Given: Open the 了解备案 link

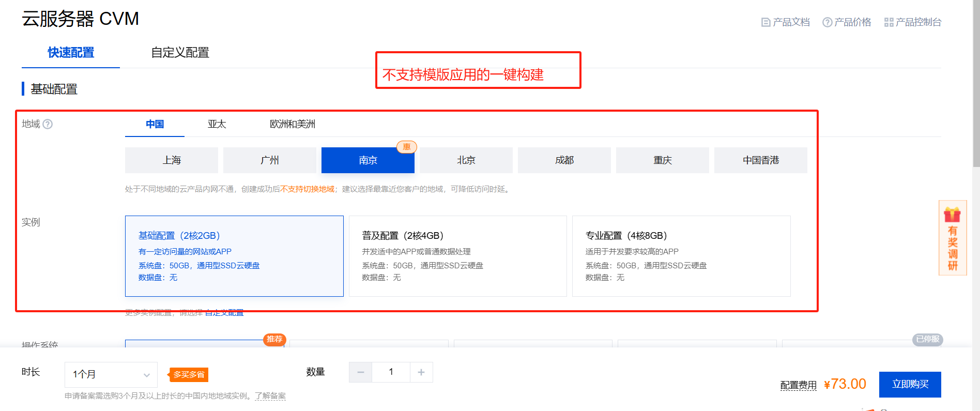Looking at the screenshot, I should [x=270, y=396].
